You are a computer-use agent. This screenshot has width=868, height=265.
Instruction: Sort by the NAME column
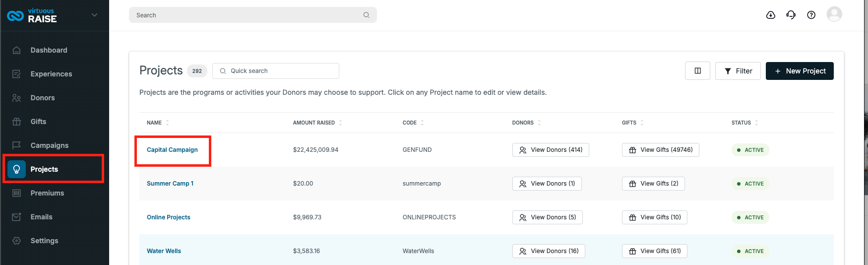click(x=158, y=123)
